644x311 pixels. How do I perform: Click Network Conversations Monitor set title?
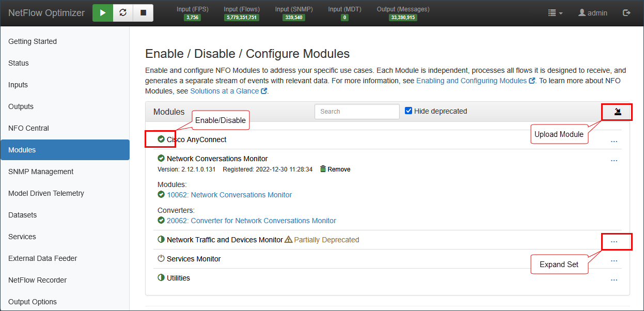(x=217, y=159)
